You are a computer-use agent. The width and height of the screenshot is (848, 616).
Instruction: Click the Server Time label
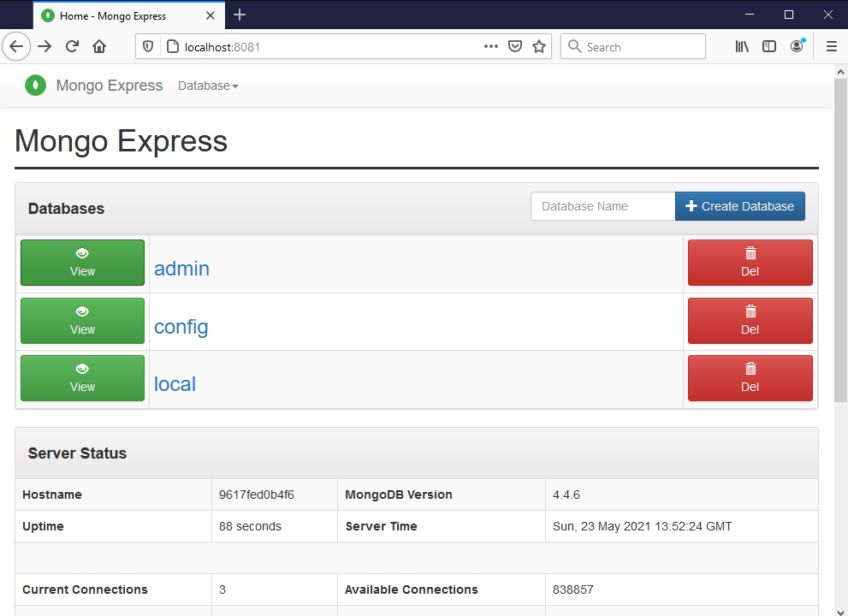(382, 526)
